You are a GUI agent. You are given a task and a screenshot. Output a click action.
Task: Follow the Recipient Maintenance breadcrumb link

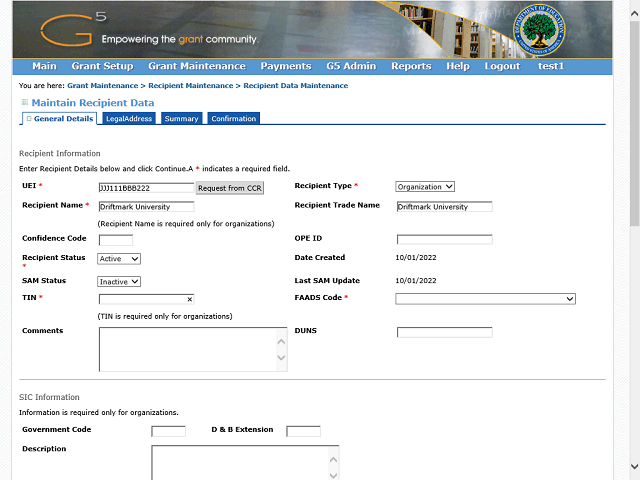pyautogui.click(x=191, y=86)
